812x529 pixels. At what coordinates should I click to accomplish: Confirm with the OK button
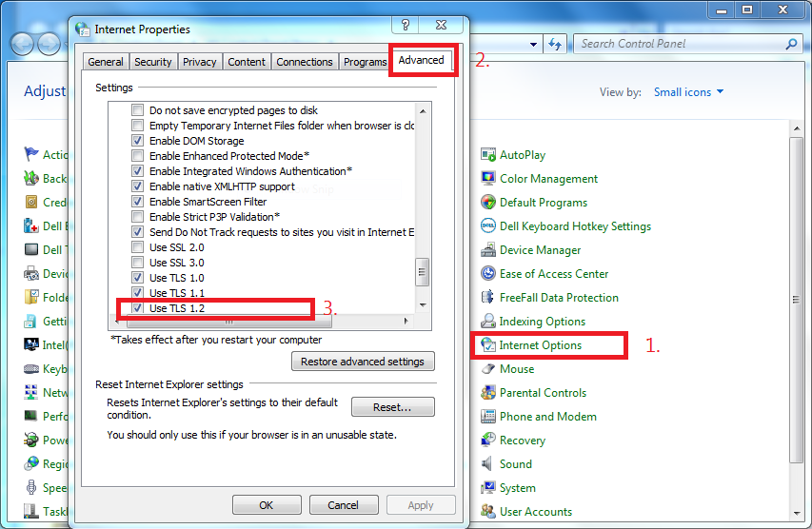(267, 504)
